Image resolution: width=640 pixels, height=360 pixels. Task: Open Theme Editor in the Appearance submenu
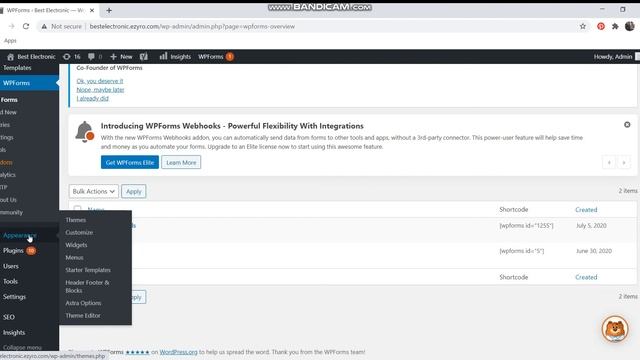point(83,316)
